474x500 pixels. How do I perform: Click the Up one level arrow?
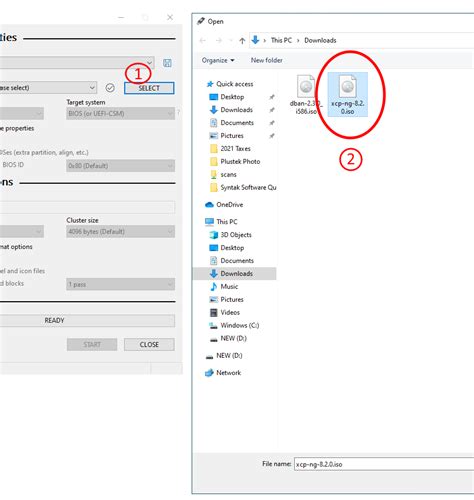(x=242, y=41)
